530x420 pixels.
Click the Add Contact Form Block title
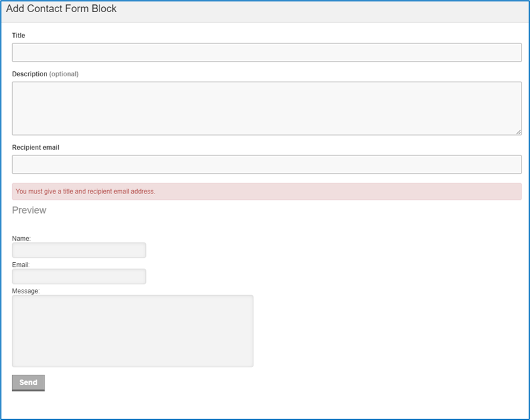61,8
